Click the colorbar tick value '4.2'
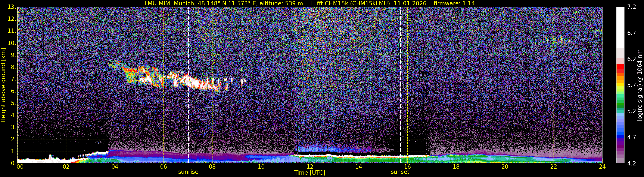This screenshot has height=177, width=644. point(632,163)
